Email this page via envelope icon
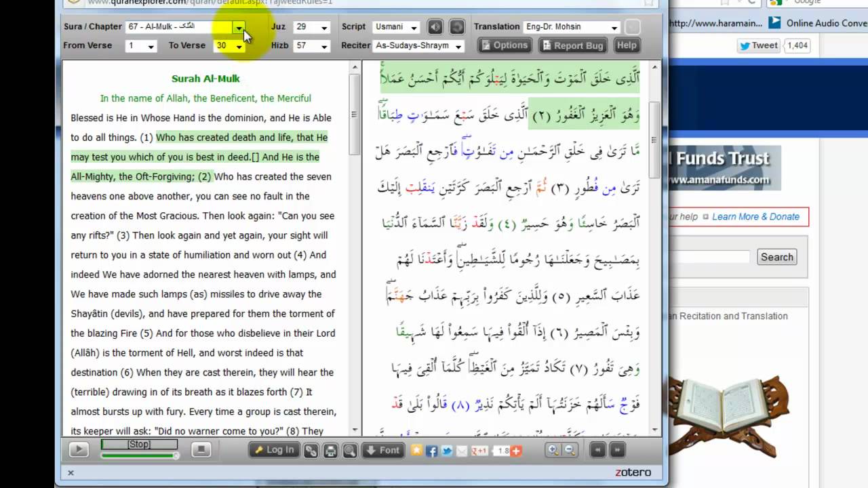 462,451
